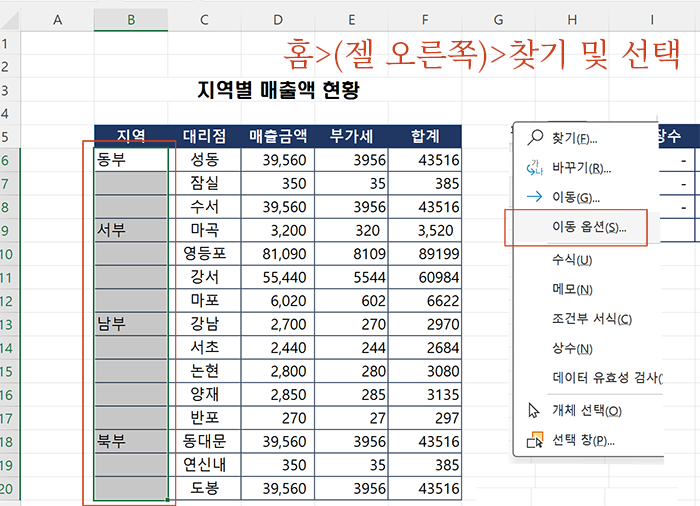The width and height of the screenshot is (700, 506).
Task: Click the 대리점 header cell
Action: (204, 136)
